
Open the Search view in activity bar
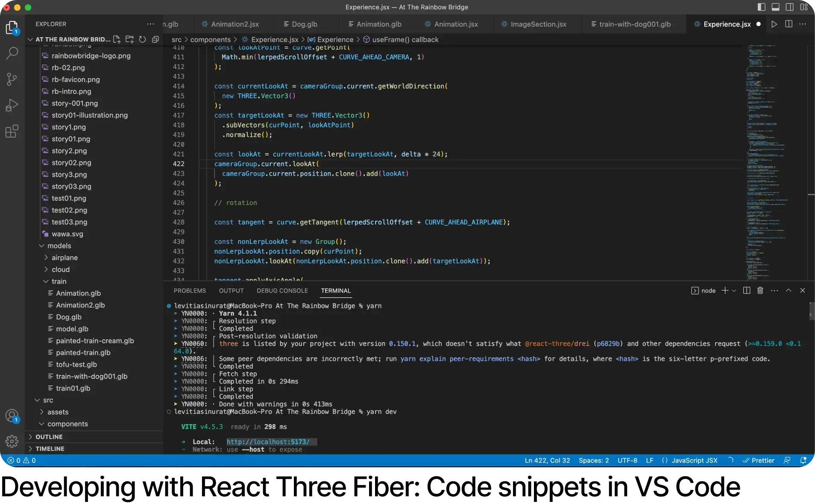[x=12, y=53]
